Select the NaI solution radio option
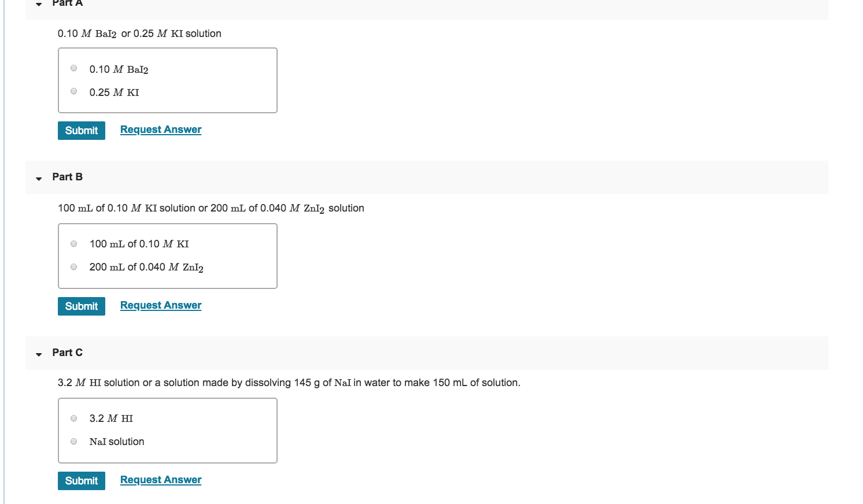The height and width of the screenshot is (504, 863). (x=73, y=442)
